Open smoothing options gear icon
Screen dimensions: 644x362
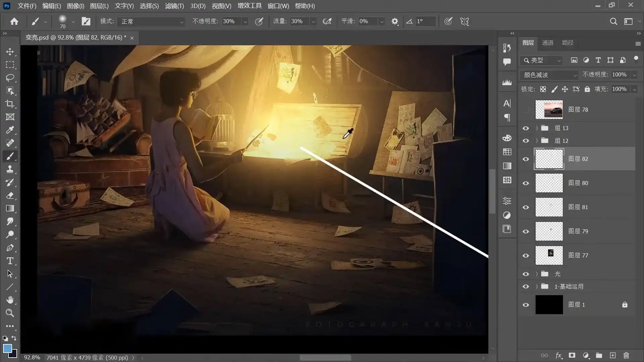pyautogui.click(x=395, y=21)
